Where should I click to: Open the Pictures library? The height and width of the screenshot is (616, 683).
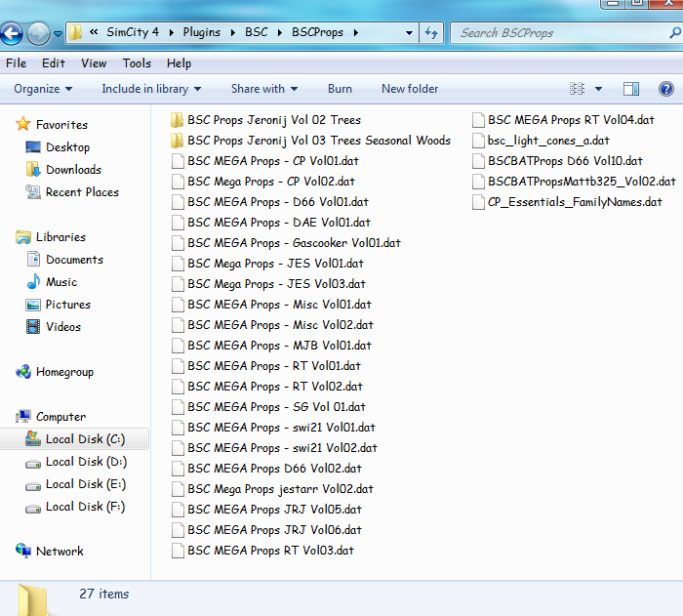coord(68,305)
